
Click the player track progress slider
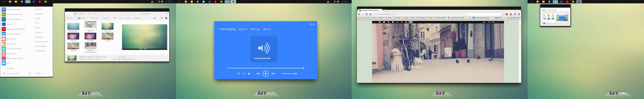265,68
